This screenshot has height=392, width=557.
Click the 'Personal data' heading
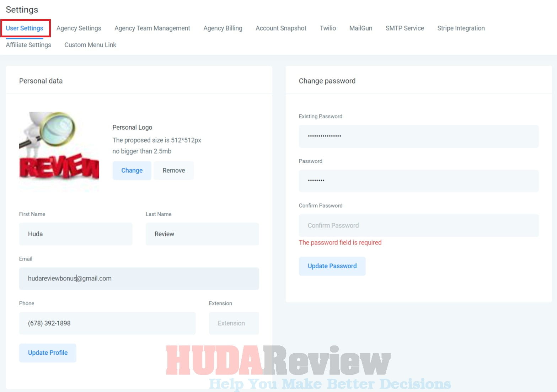pos(41,81)
